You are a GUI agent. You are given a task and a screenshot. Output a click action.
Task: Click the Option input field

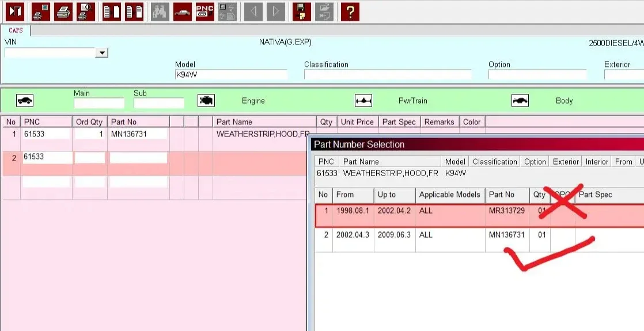pyautogui.click(x=537, y=75)
